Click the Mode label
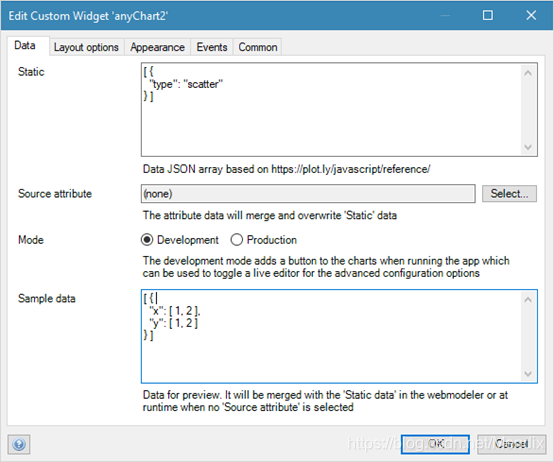 (x=31, y=240)
